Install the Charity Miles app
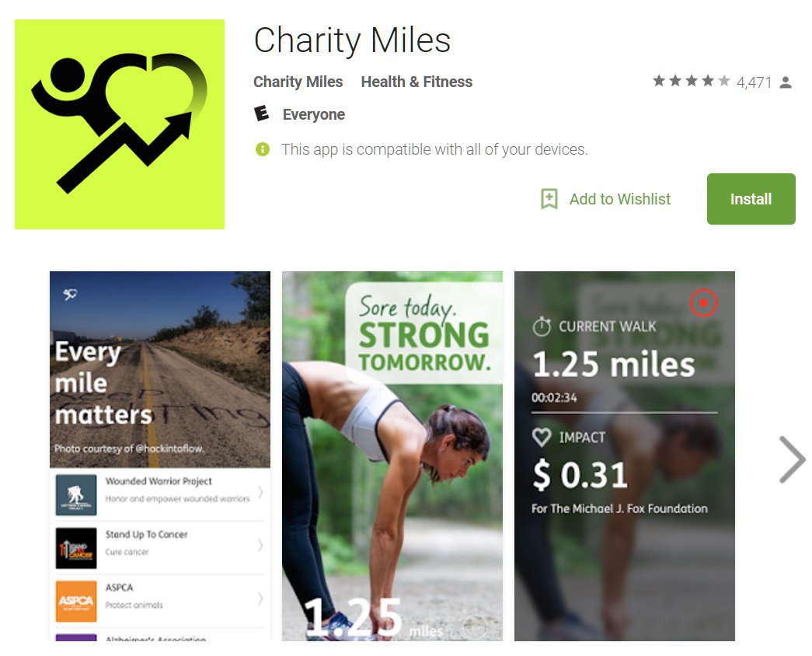 751,199
